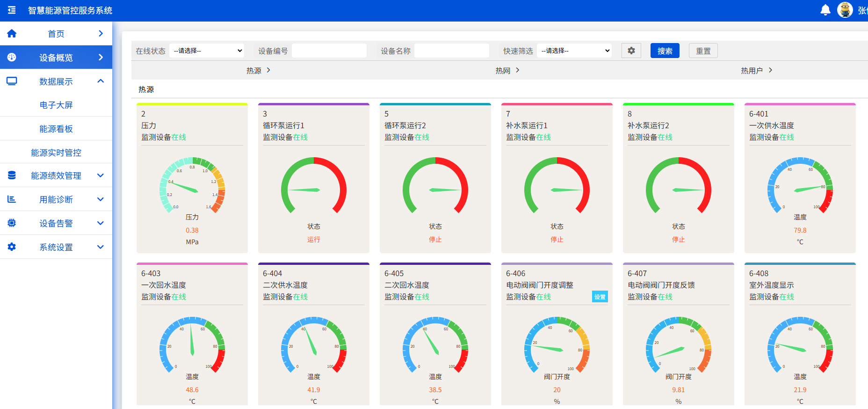The height and width of the screenshot is (409, 868).
Task: Click the user avatar picture
Action: tap(845, 10)
